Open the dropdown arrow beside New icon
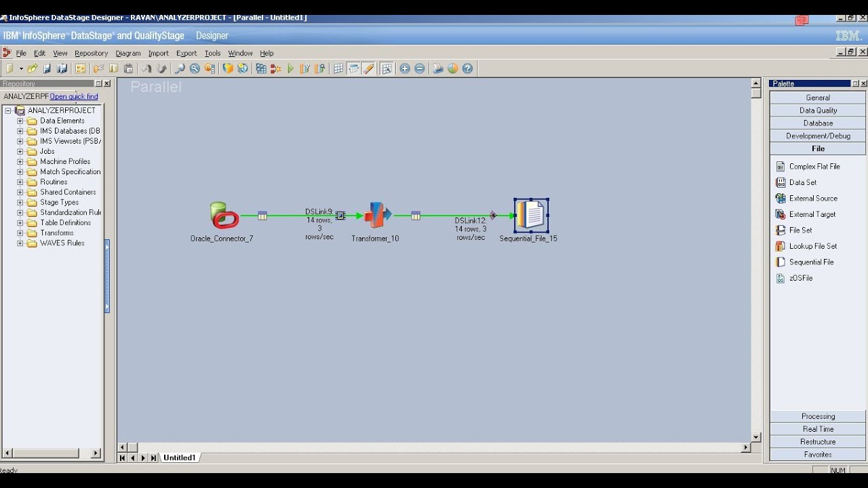 21,68
